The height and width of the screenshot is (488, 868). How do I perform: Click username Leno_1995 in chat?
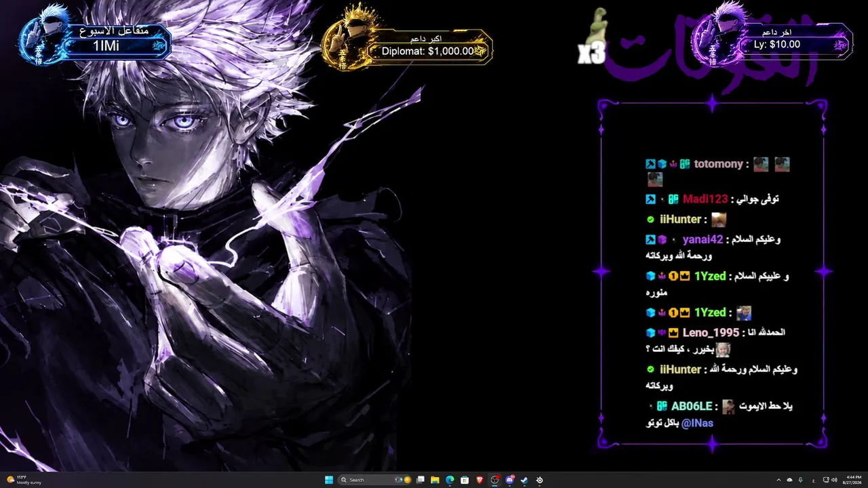pyautogui.click(x=711, y=332)
